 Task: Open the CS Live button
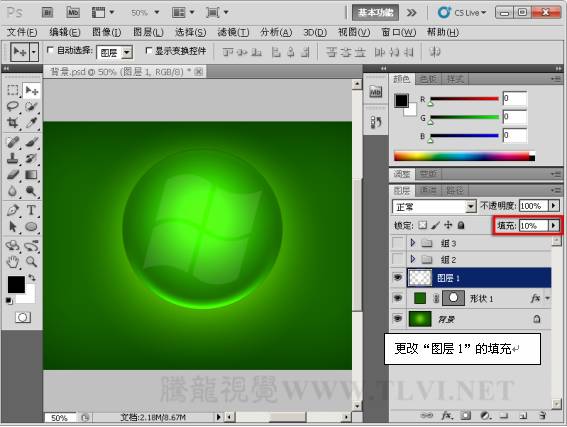462,13
